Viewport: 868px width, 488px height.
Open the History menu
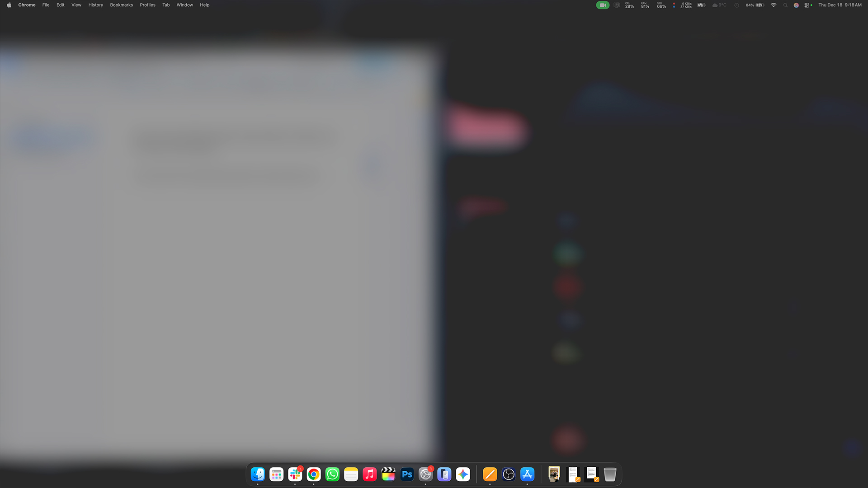tap(95, 5)
